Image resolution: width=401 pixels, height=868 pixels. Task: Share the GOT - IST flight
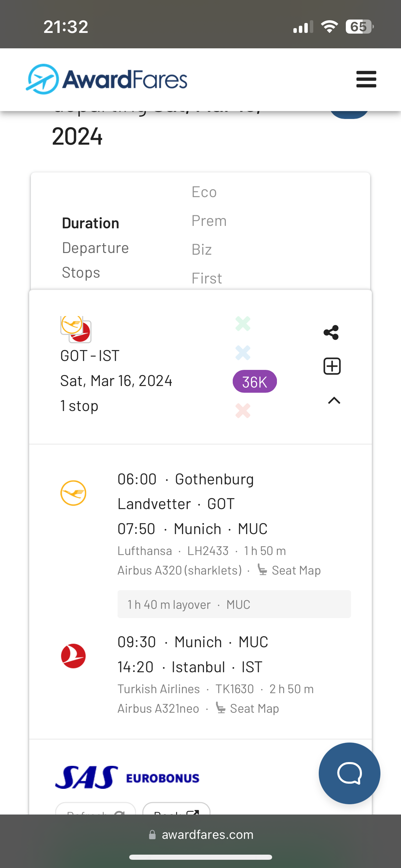tap(331, 332)
